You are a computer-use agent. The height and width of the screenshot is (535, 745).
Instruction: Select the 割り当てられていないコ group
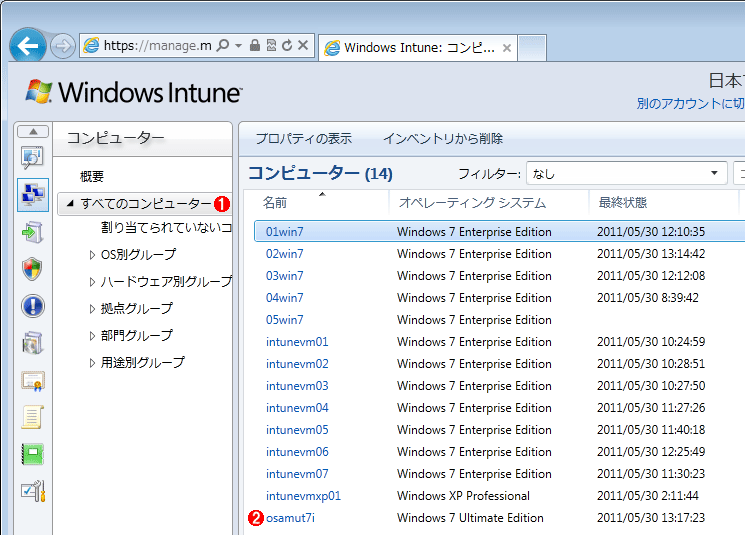coord(166,228)
